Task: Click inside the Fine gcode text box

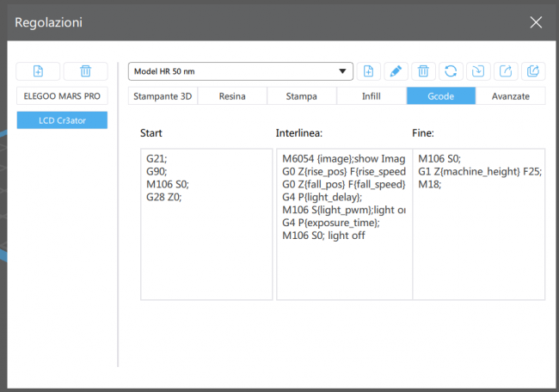Action: click(x=479, y=241)
